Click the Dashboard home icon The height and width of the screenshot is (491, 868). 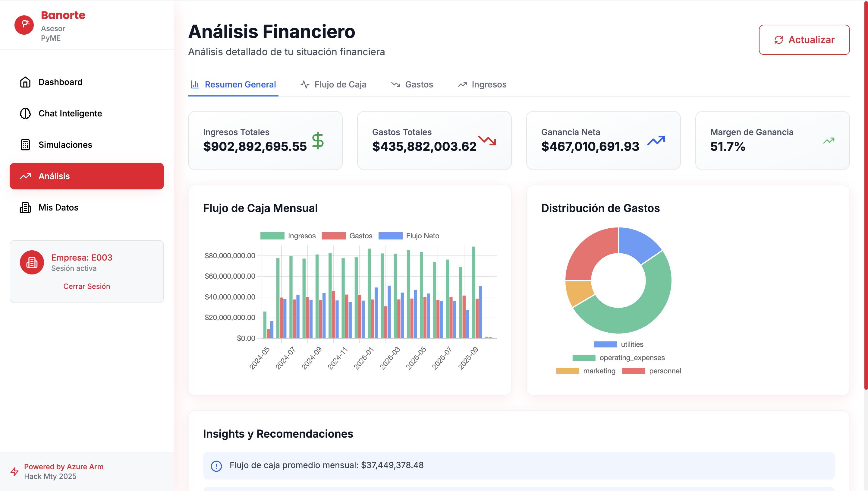click(x=25, y=82)
